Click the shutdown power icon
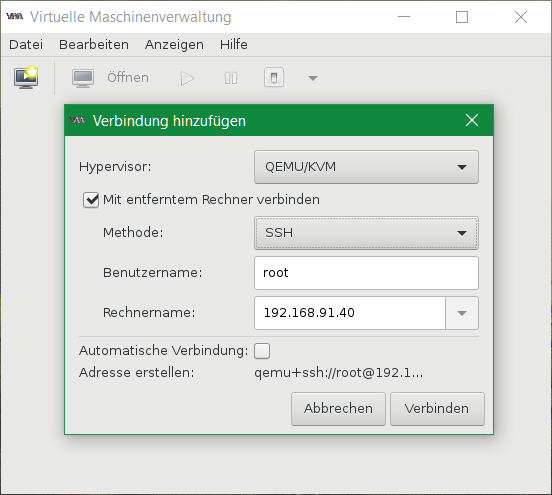Viewport: 552px width, 495px height. [x=274, y=77]
